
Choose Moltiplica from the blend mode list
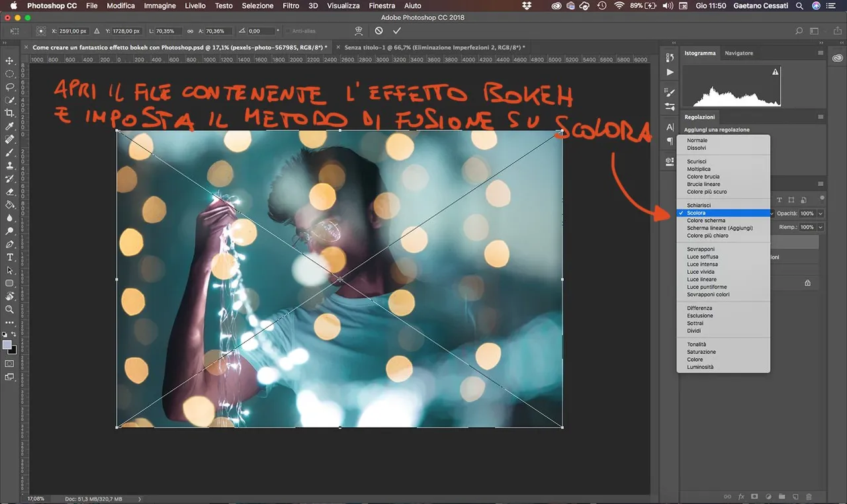[699, 169]
